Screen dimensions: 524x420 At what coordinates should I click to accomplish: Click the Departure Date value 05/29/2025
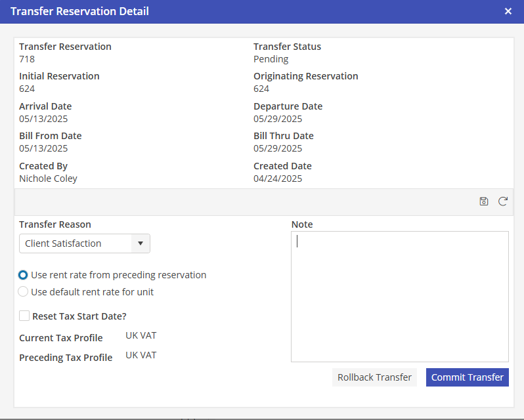278,119
